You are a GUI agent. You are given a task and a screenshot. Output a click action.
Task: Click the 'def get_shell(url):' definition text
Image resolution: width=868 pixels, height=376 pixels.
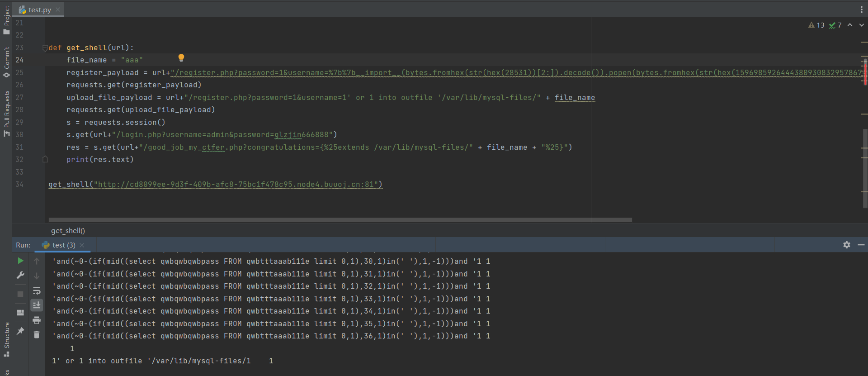click(91, 48)
